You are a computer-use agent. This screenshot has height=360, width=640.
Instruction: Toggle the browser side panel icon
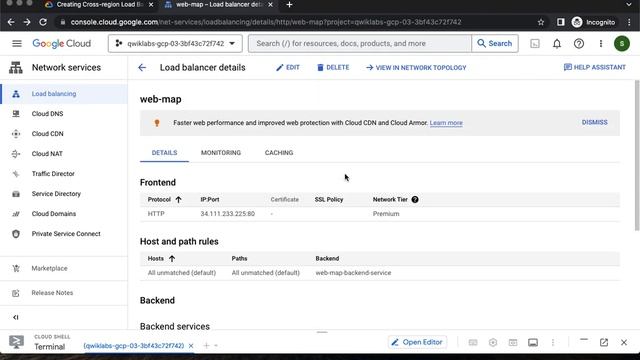tap(560, 22)
